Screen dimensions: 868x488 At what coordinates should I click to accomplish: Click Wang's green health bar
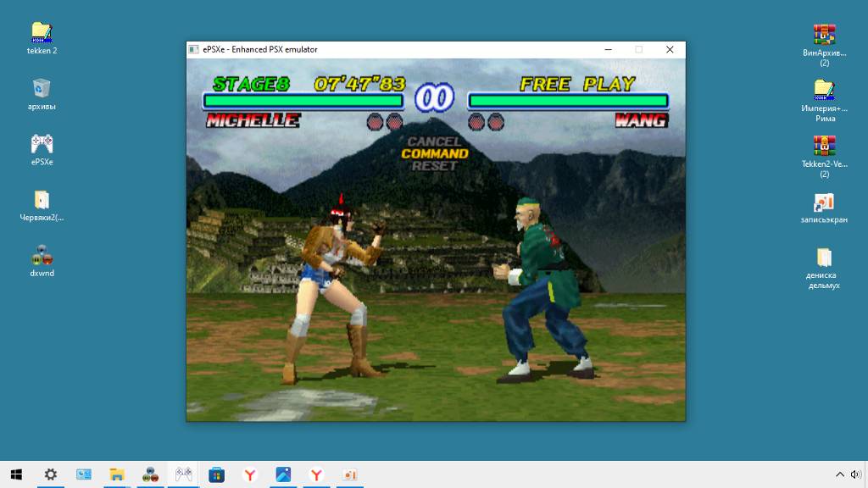coord(569,101)
